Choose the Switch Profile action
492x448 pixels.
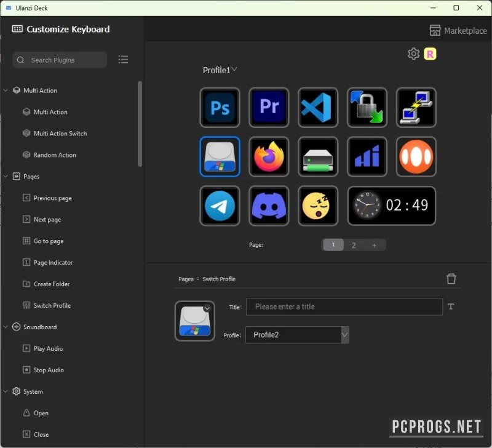pos(47,305)
